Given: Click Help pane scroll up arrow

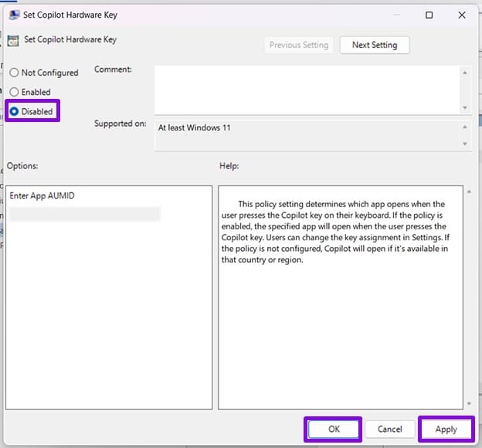Looking at the screenshot, I should click(469, 192).
